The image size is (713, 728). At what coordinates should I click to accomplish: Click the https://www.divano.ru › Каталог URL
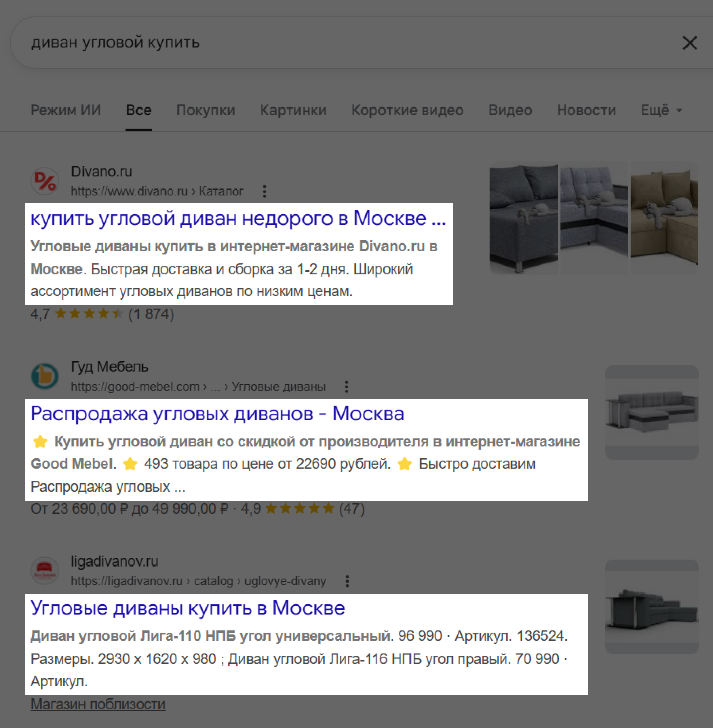(157, 191)
